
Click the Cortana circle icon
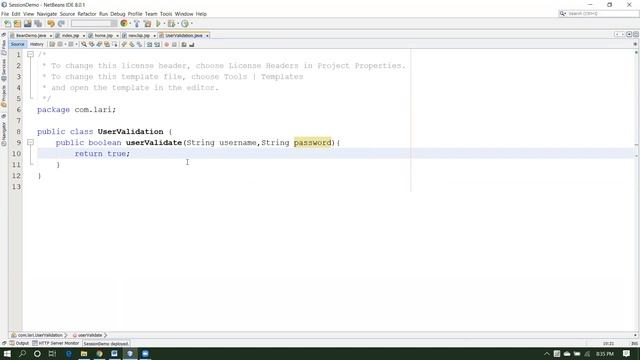[x=37, y=354]
